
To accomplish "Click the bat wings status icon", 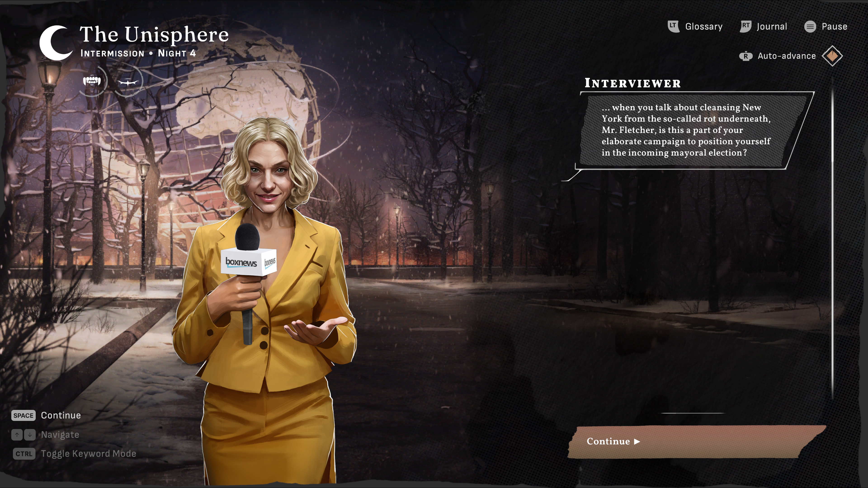I will tap(128, 82).
